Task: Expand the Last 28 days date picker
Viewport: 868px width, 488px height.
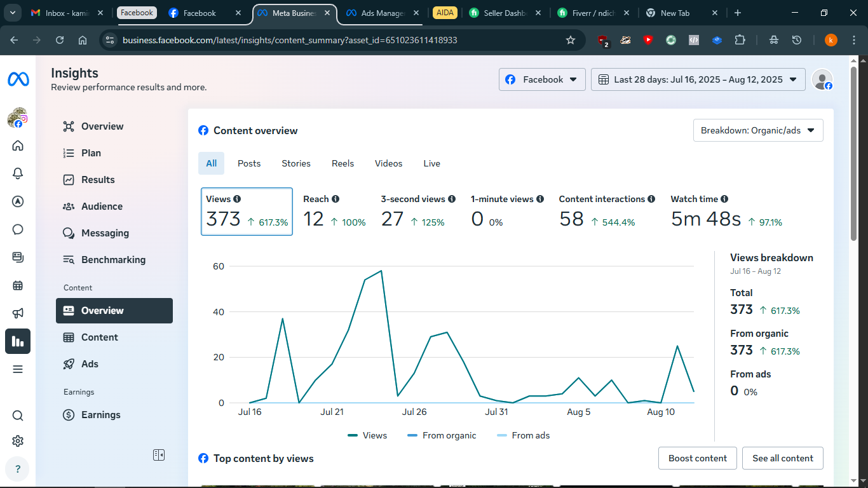Action: click(698, 79)
